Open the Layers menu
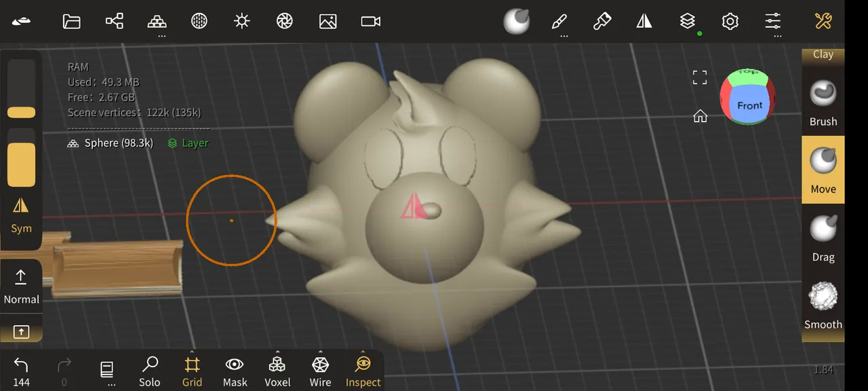The height and width of the screenshot is (391, 868). tap(688, 21)
